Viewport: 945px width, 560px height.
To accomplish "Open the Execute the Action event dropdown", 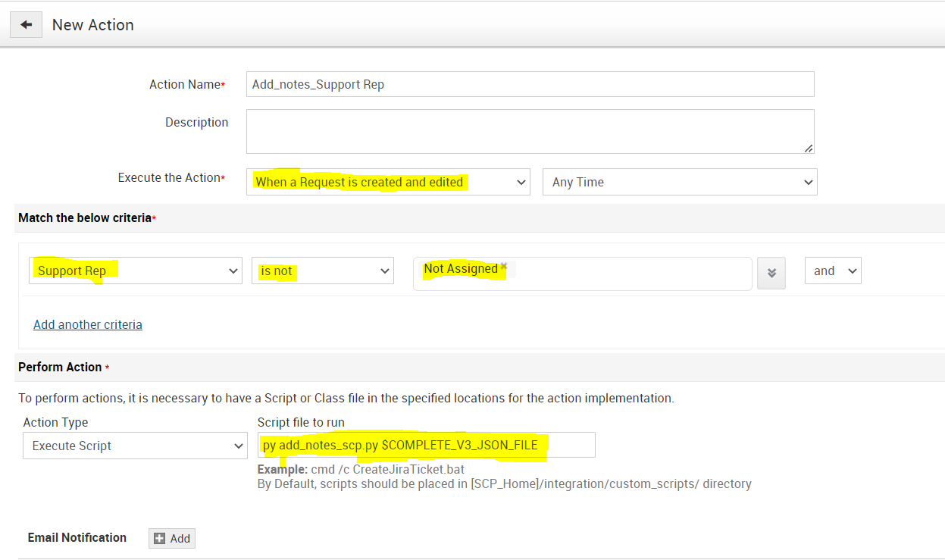I will click(388, 182).
